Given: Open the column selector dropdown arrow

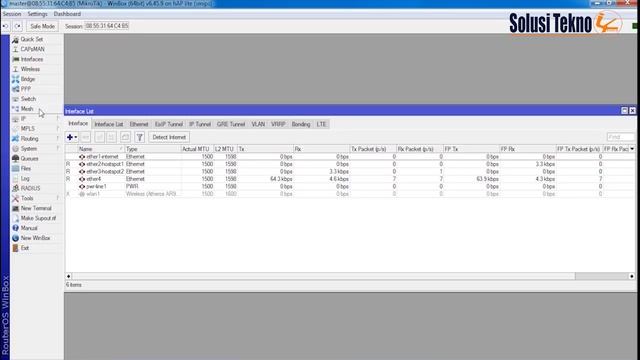Looking at the screenshot, I should tap(632, 149).
